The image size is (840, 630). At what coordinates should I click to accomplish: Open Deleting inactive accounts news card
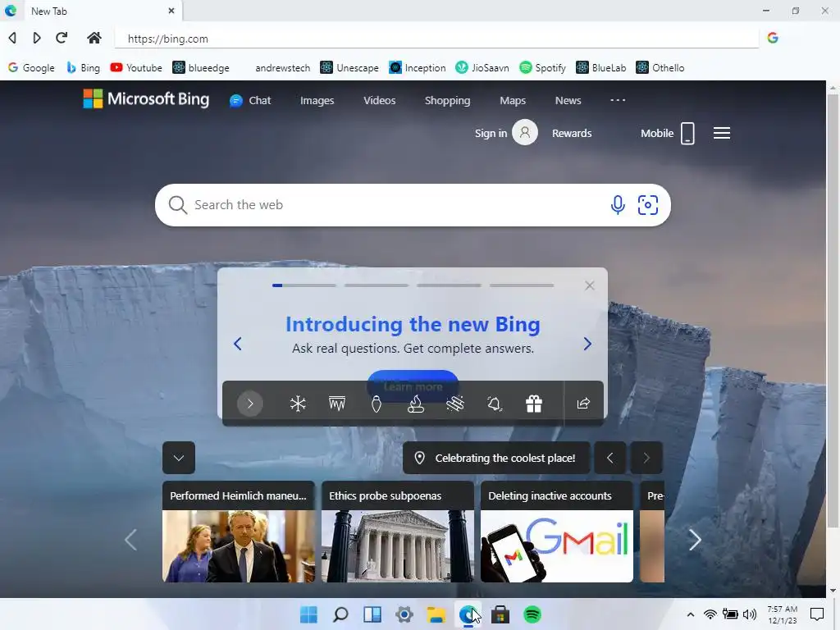coord(557,532)
